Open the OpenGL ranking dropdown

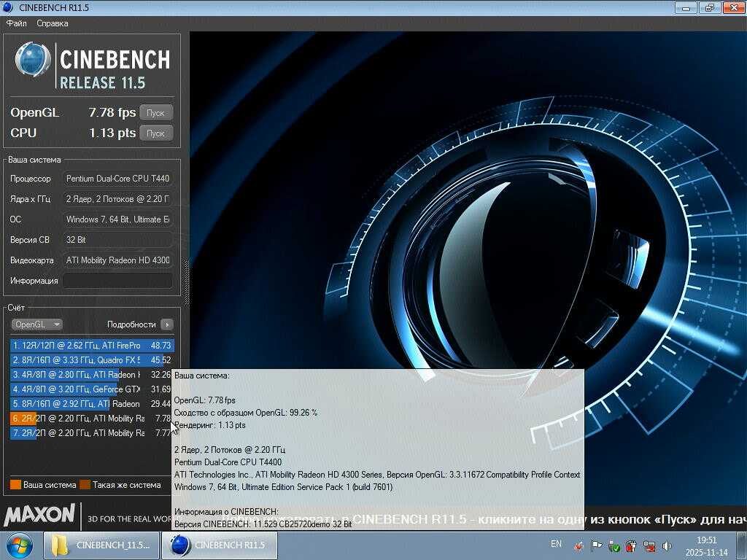click(36, 324)
